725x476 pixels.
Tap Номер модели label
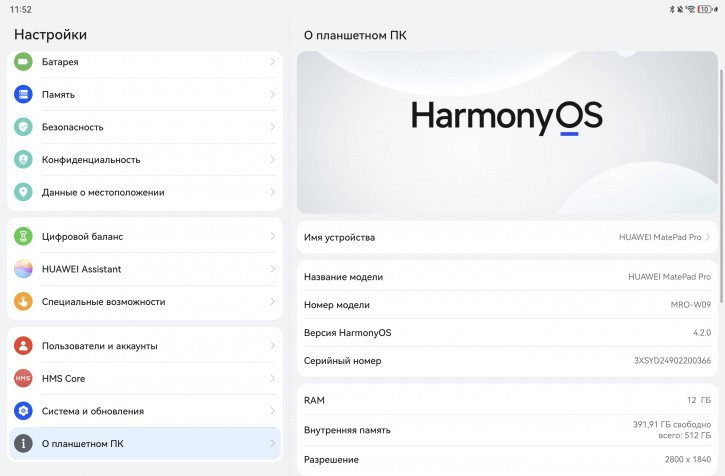[x=337, y=305]
